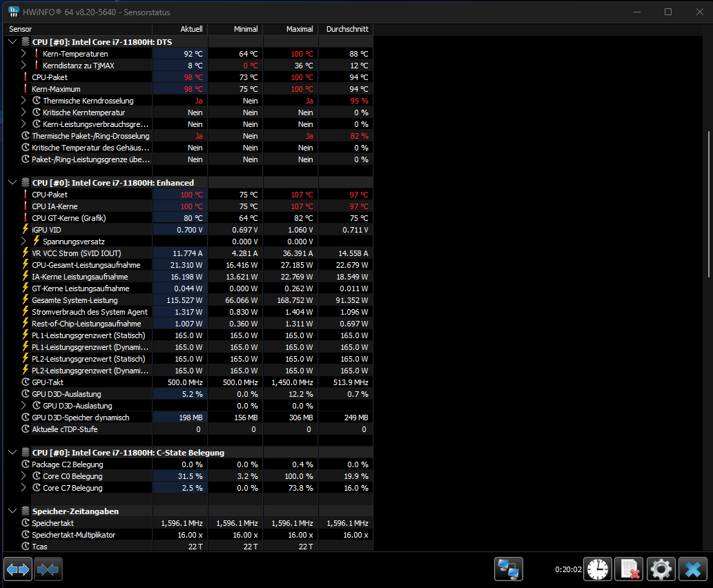Click the vertical scrollbar thumb
The width and height of the screenshot is (713, 588).
[708, 204]
